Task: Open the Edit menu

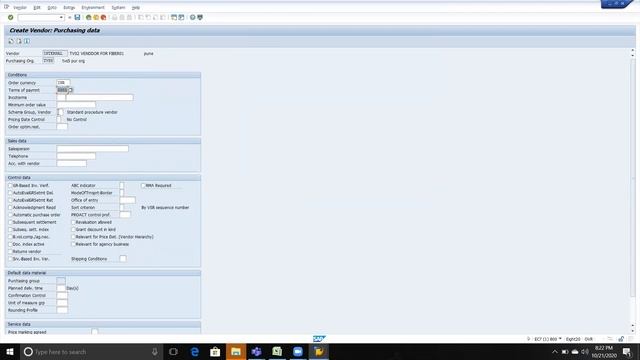Action: pyautogui.click(x=37, y=7)
